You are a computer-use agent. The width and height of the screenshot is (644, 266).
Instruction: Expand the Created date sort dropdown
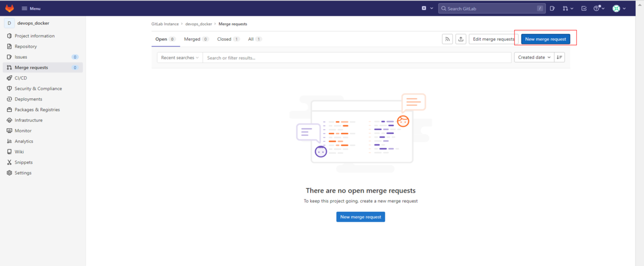534,57
